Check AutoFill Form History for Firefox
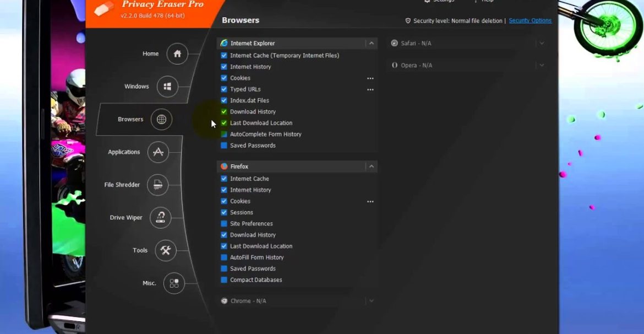The height and width of the screenshot is (334, 644). (x=224, y=257)
